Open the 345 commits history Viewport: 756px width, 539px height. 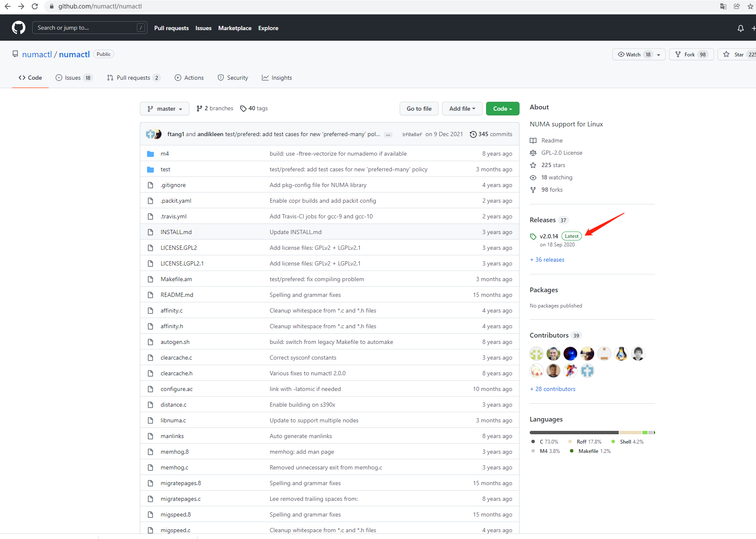click(x=491, y=134)
